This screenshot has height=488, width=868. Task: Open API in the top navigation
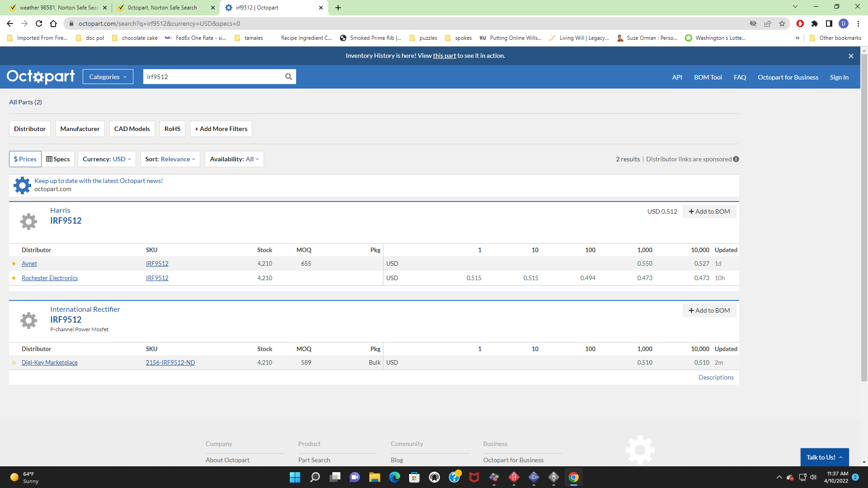(x=677, y=77)
